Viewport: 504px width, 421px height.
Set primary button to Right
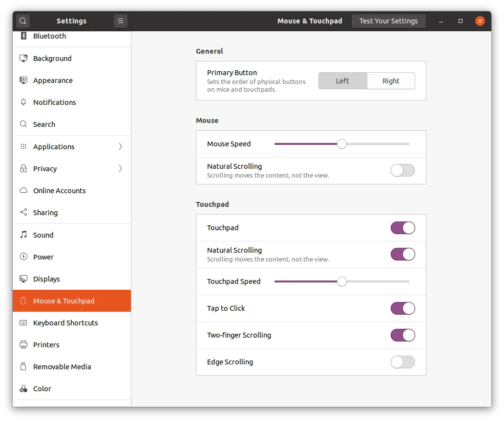[391, 80]
